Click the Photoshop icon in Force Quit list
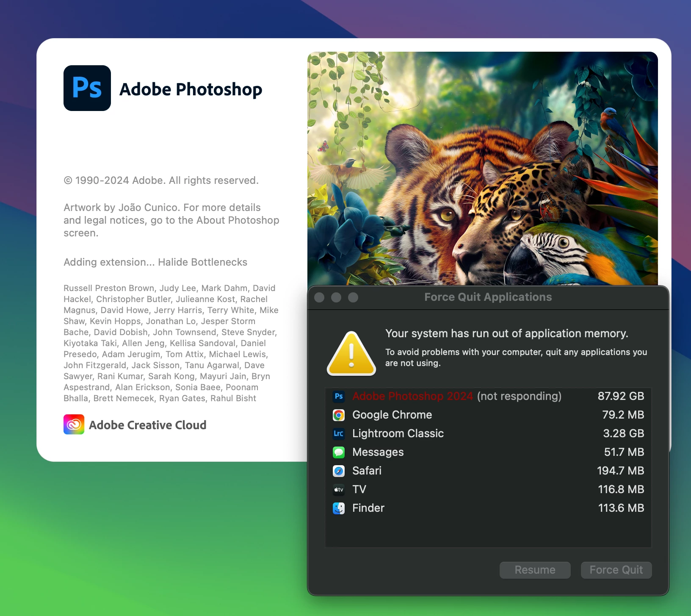 tap(339, 396)
